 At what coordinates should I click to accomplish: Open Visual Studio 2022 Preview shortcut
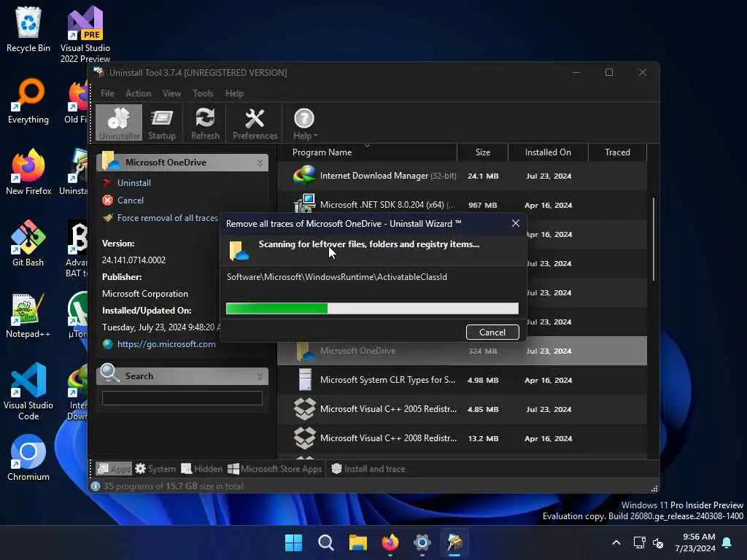pos(85,34)
